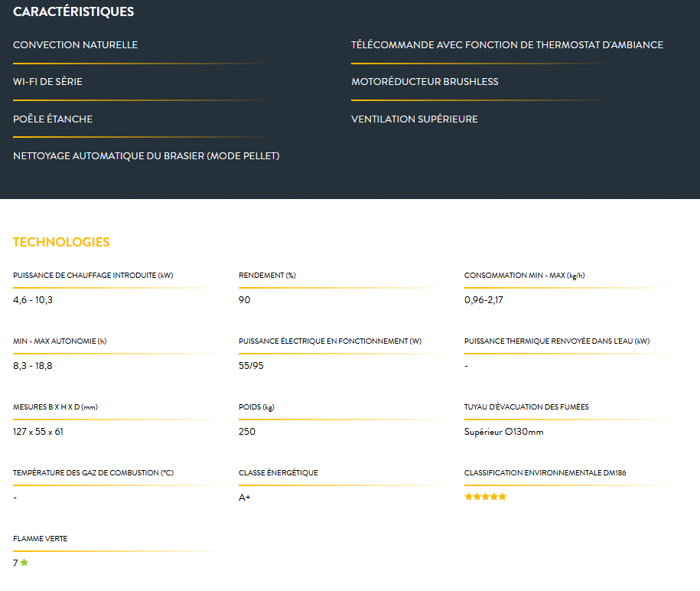Select MOTORÉDUCTEUR BRUSHLESS feature item
This screenshot has width=700, height=591.
(425, 81)
